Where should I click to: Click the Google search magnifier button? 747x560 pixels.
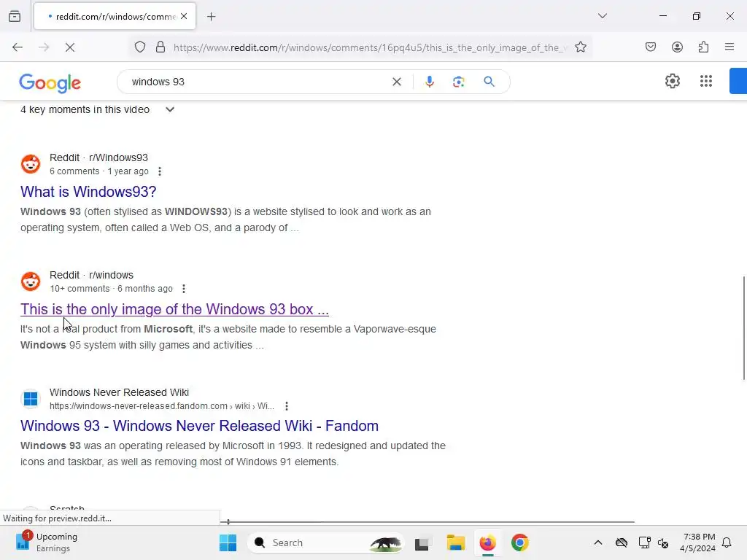[489, 82]
